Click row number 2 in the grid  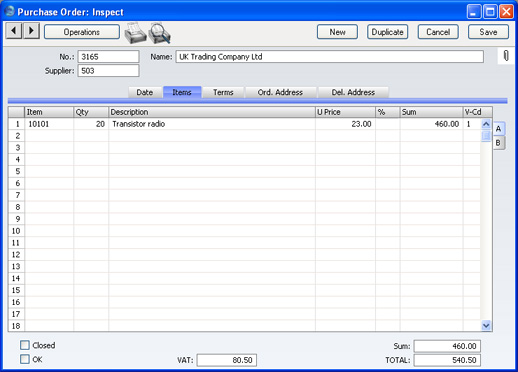17,136
